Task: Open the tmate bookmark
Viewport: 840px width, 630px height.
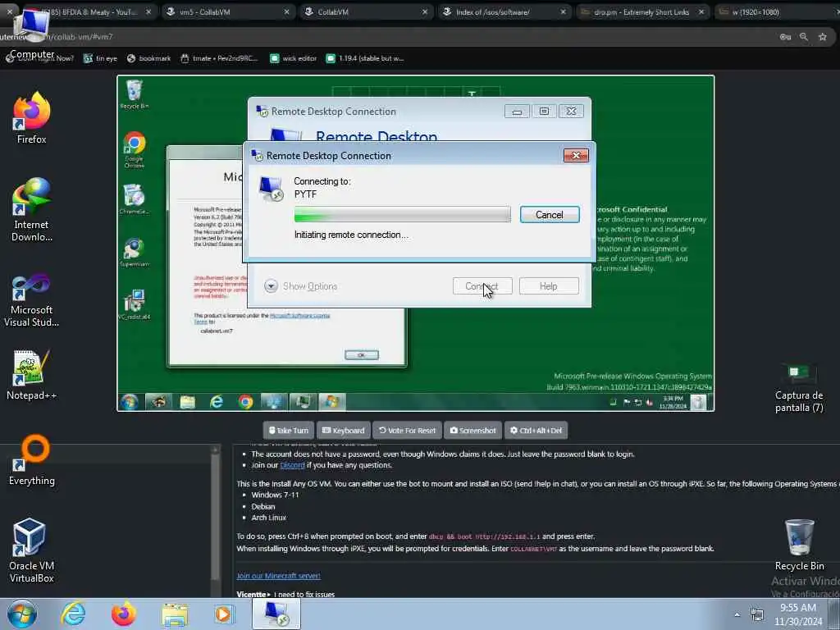Action: pyautogui.click(x=219, y=58)
